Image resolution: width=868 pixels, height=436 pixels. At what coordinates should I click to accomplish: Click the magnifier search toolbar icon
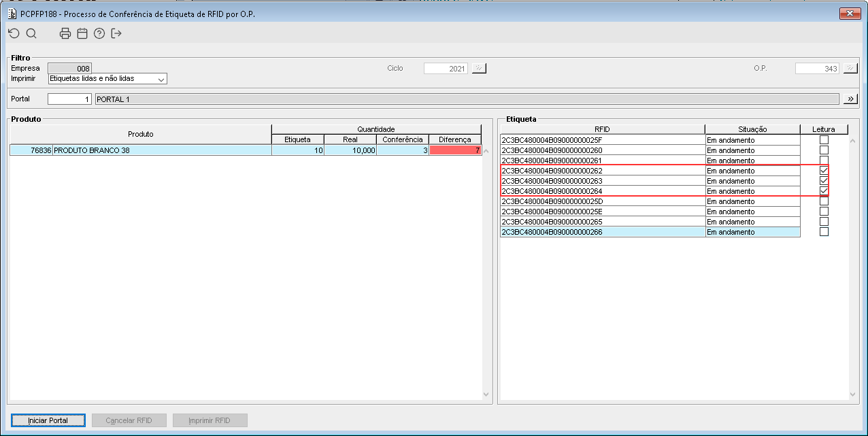pyautogui.click(x=31, y=33)
